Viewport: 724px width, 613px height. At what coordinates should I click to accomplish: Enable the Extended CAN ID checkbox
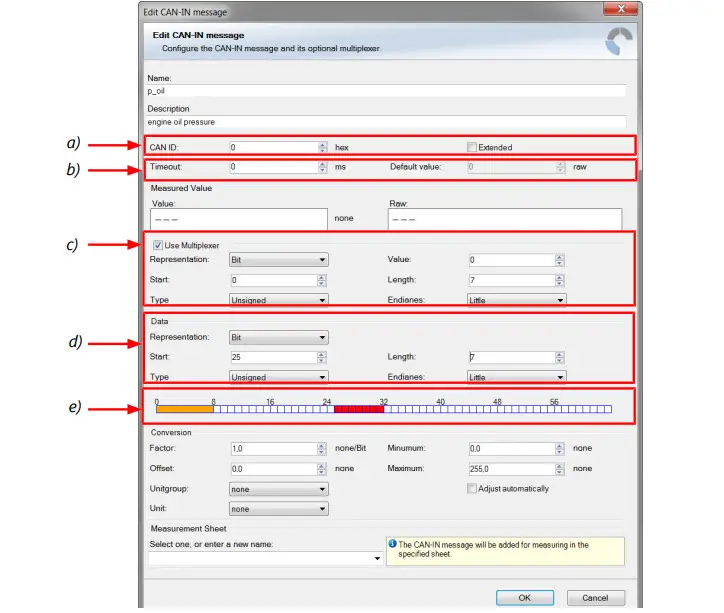(471, 147)
